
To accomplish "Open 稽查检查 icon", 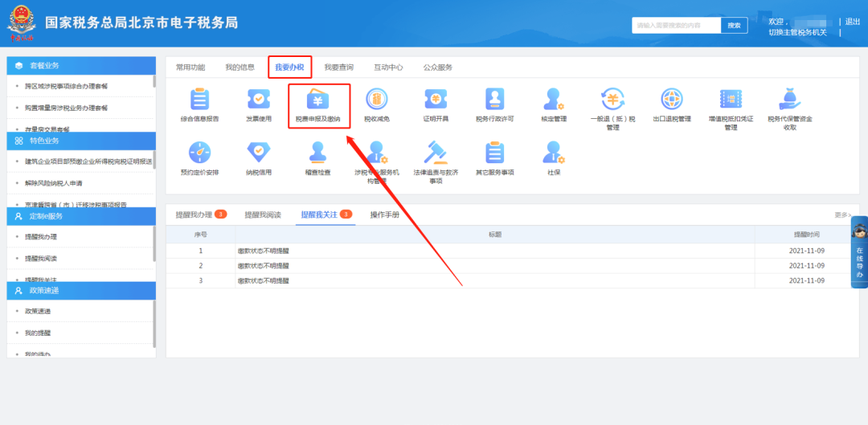I will click(x=317, y=152).
